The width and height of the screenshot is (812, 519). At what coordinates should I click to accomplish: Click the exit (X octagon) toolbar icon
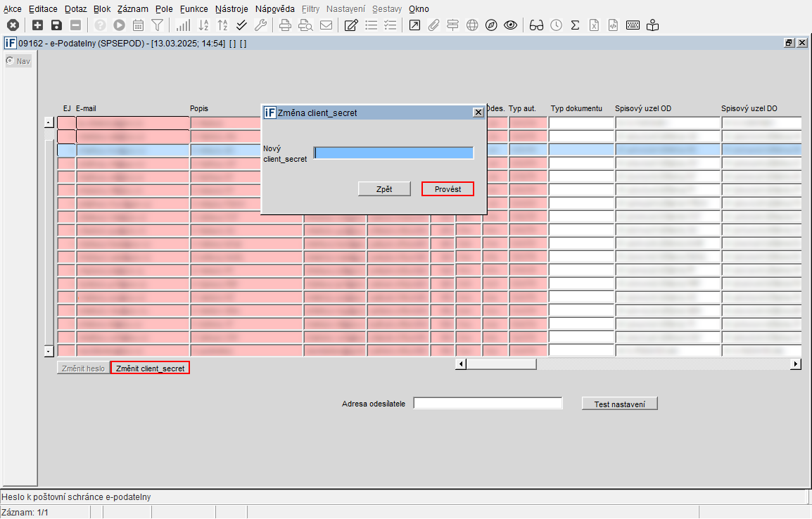13,25
